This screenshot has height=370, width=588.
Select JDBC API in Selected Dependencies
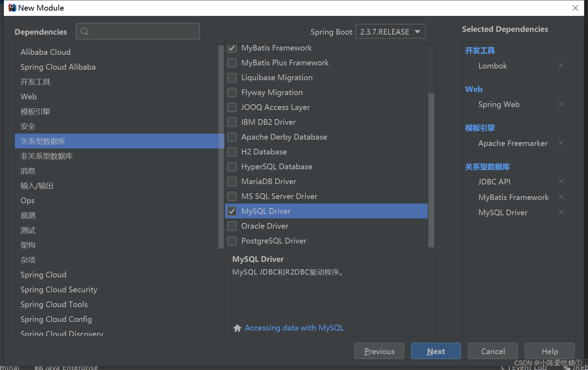point(494,182)
